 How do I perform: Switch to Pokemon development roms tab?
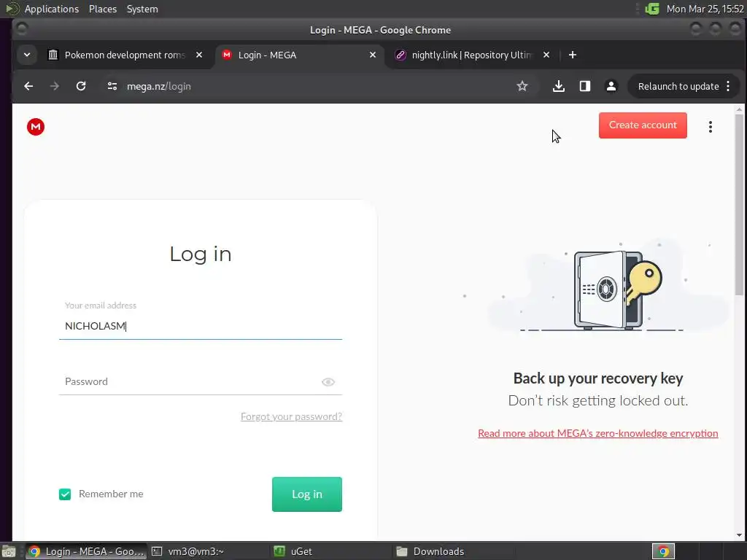pyautogui.click(x=125, y=55)
